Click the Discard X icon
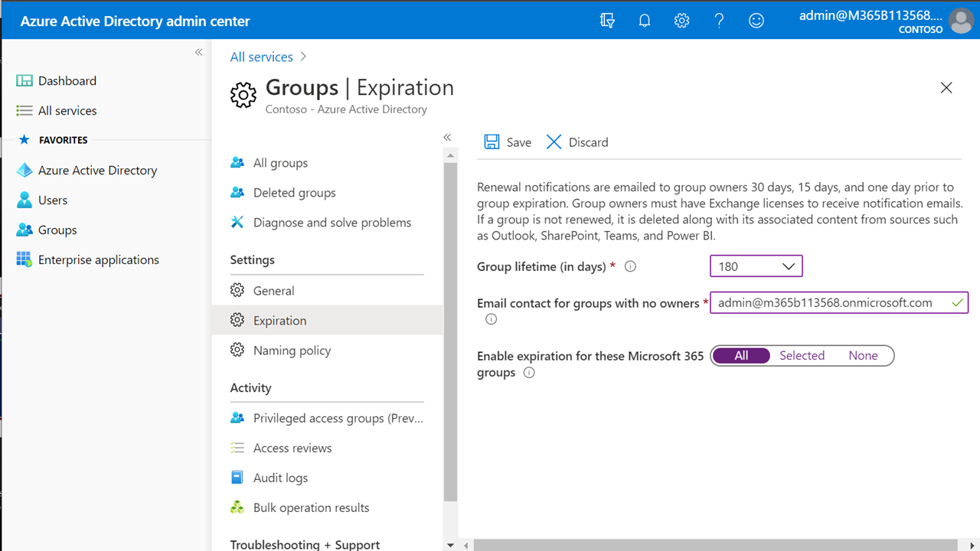Image resolution: width=980 pixels, height=551 pixels. [554, 142]
